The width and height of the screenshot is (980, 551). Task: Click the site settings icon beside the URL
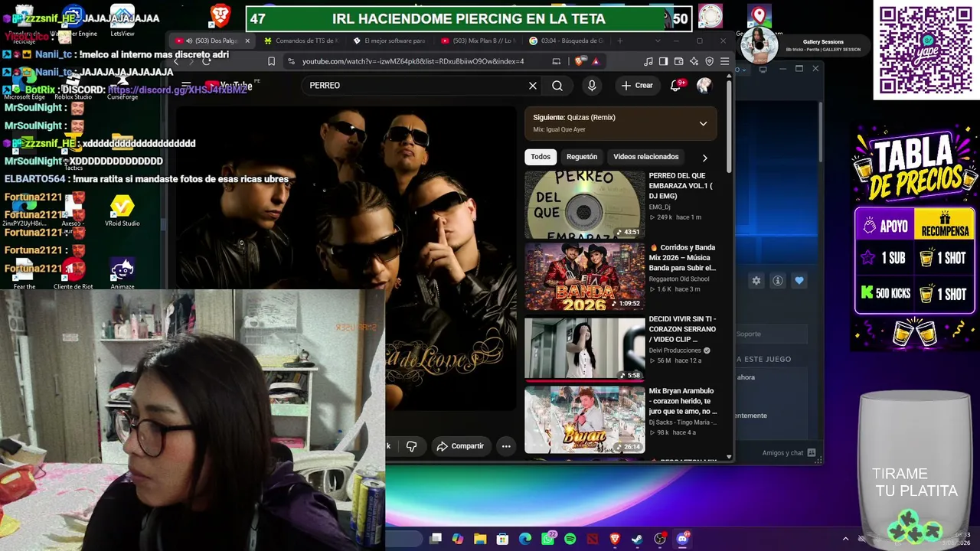pyautogui.click(x=291, y=61)
